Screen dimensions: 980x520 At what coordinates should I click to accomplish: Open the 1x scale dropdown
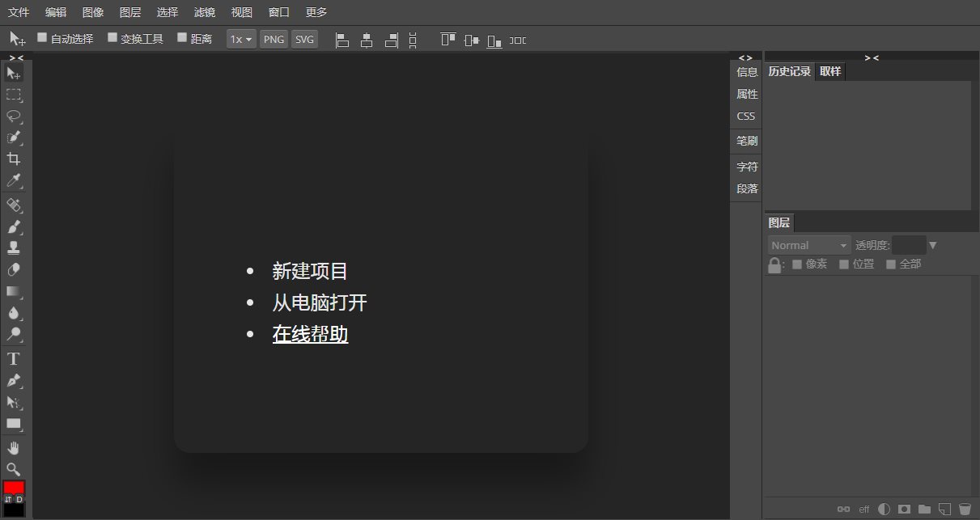tap(241, 39)
